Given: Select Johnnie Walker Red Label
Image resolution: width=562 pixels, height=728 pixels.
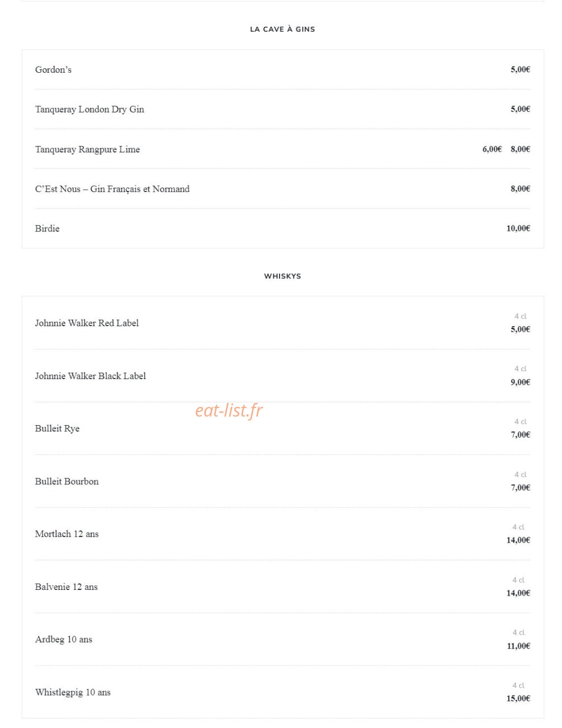Looking at the screenshot, I should pyautogui.click(x=87, y=323).
